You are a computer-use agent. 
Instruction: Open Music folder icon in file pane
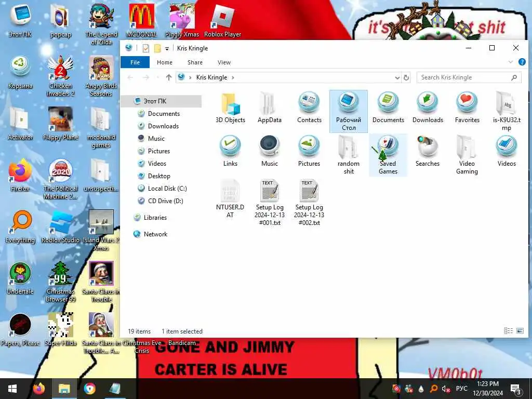pyautogui.click(x=270, y=151)
